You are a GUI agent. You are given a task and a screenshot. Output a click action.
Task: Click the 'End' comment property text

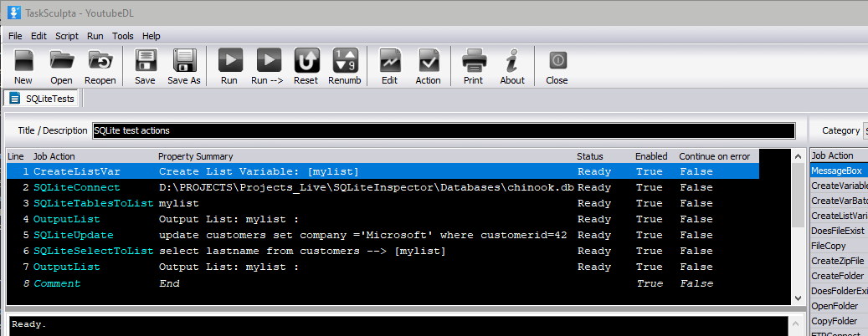coord(169,283)
